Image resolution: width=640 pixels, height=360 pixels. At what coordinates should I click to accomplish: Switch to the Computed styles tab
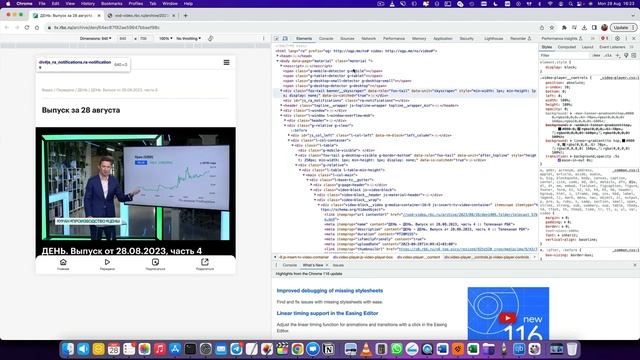[567, 47]
